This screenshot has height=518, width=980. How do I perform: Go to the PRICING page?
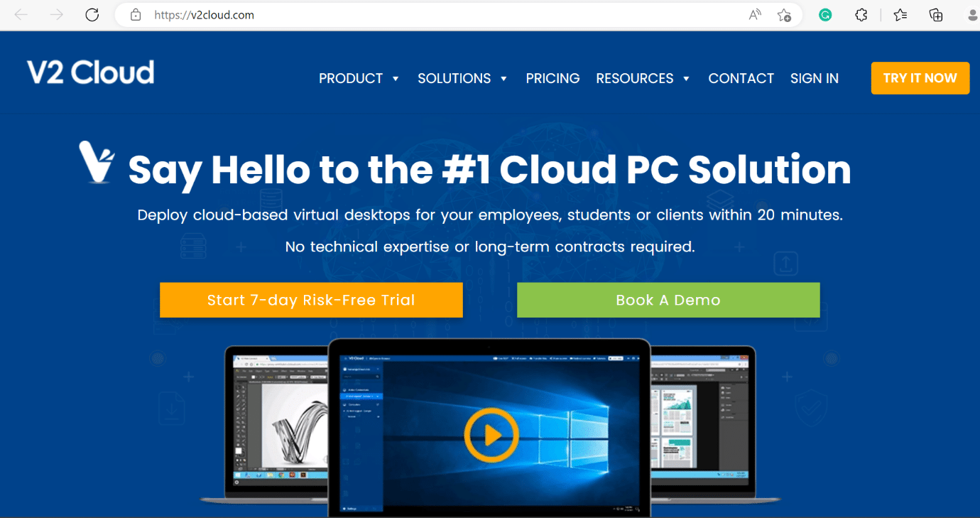point(552,78)
